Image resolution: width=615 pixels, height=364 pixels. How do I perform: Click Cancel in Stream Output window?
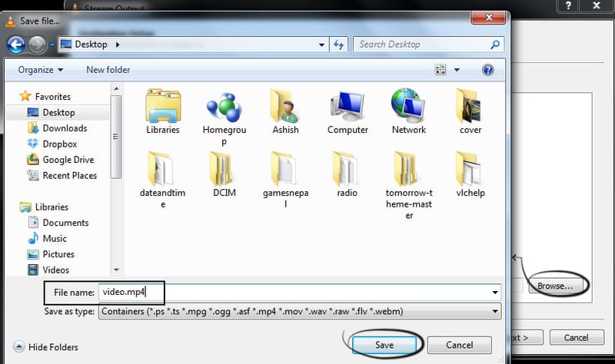click(576, 337)
